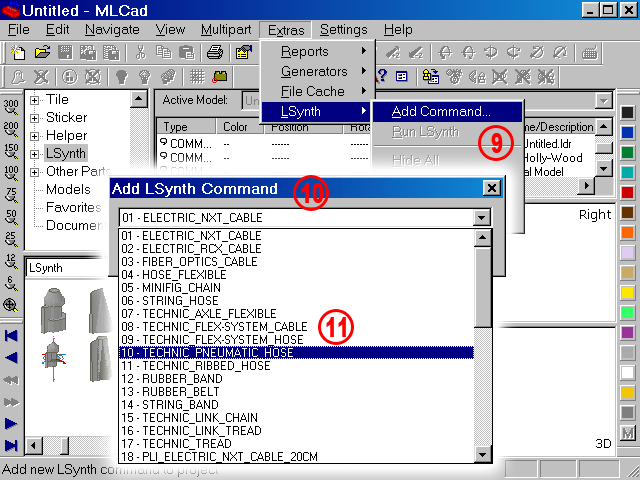Image resolution: width=640 pixels, height=480 pixels.
Task: Click the command list scroll-down arrow
Action: [482, 454]
